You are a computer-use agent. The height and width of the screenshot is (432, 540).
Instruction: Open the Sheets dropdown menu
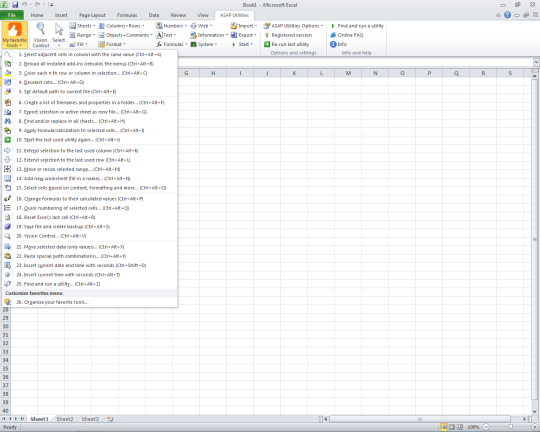(x=82, y=26)
